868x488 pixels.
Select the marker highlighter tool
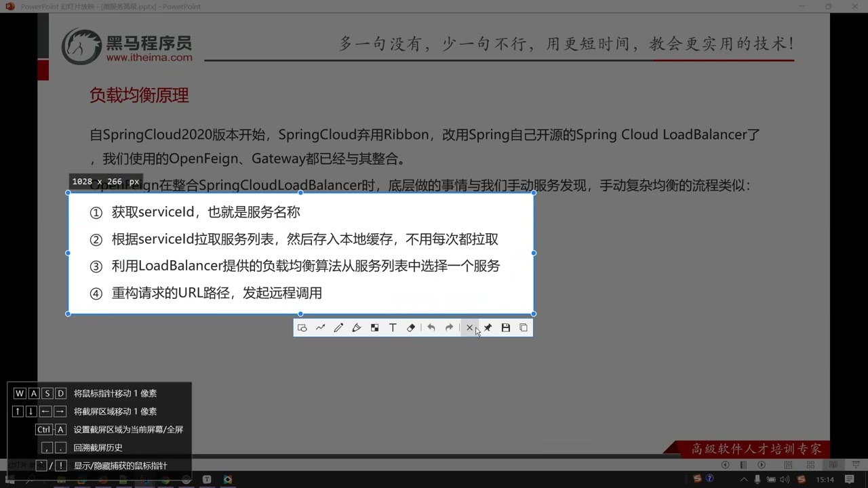[357, 328]
